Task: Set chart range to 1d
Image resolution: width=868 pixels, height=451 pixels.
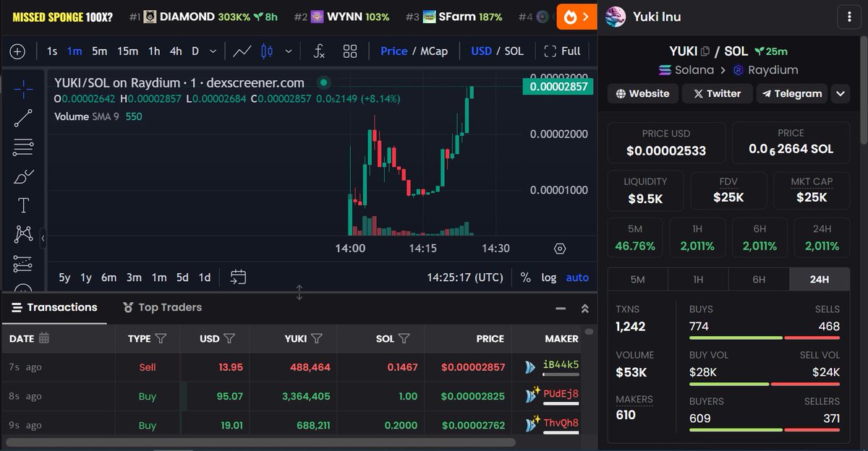Action: (205, 278)
